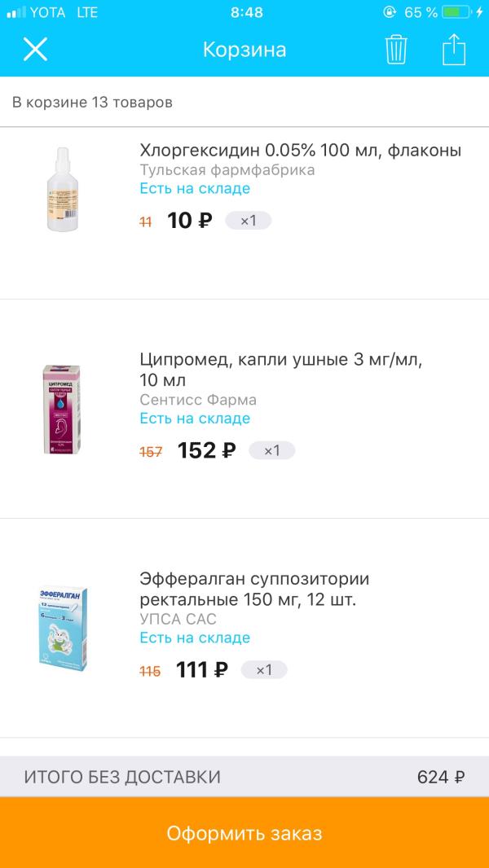Viewport: 489px width, 868px height.
Task: Open the Эффералган box product image
Action: click(x=64, y=629)
